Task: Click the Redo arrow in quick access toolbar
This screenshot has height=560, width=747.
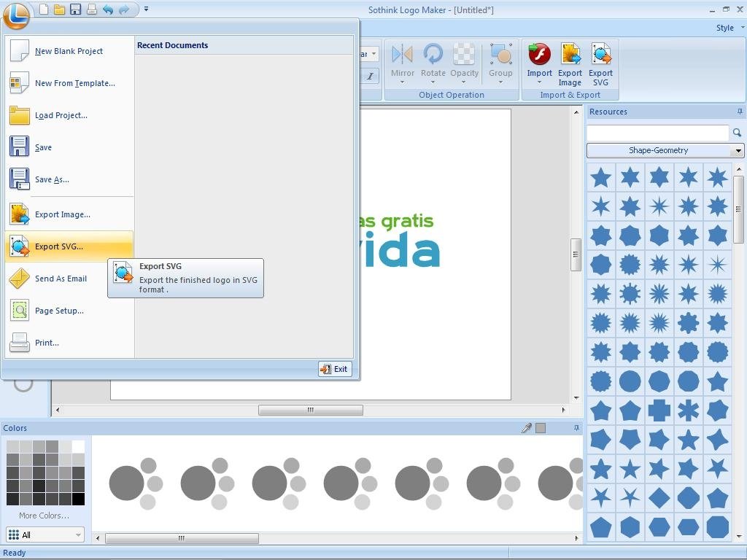Action: click(x=124, y=9)
